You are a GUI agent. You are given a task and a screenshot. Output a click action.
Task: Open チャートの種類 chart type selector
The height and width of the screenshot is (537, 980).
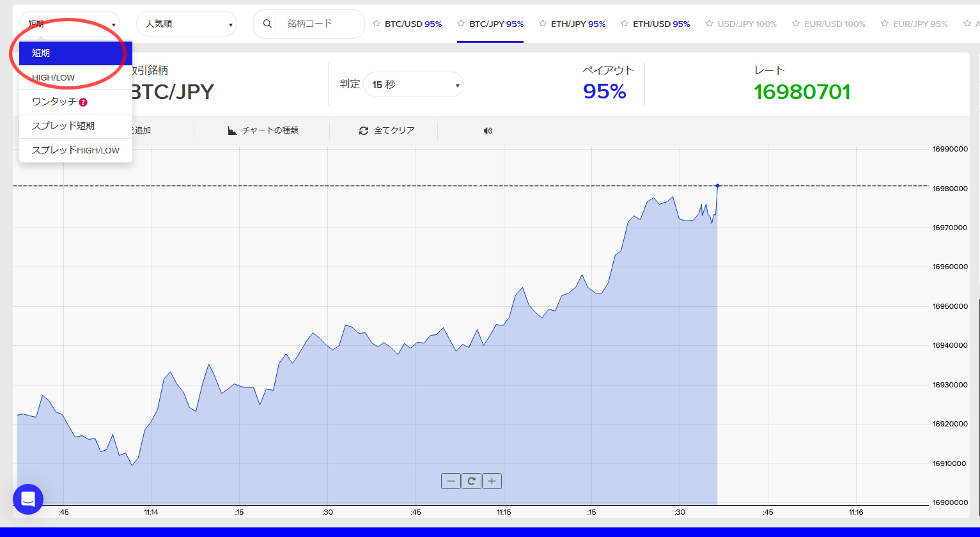(263, 130)
